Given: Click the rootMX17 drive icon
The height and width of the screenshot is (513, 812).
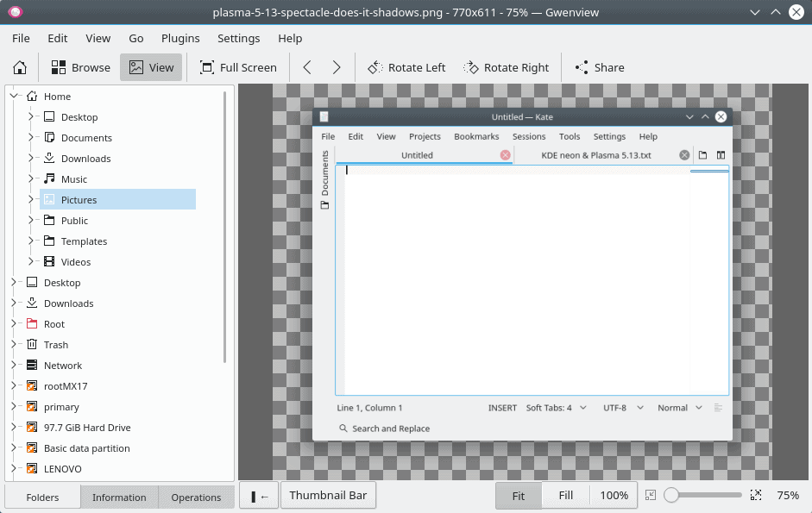Looking at the screenshot, I should 32,385.
